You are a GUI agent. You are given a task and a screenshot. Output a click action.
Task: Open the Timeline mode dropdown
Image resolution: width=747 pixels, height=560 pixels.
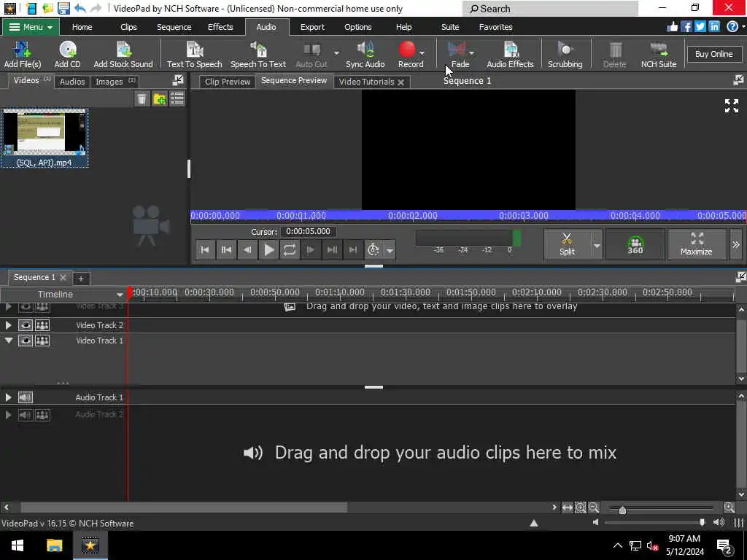point(119,295)
